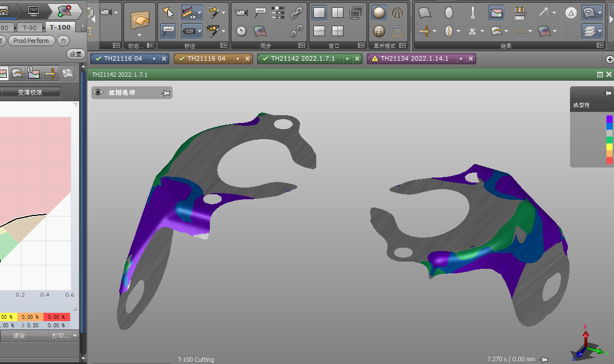The image size is (614, 364).
Task: Select the pointer arrow selection tool
Action: pyautogui.click(x=168, y=13)
